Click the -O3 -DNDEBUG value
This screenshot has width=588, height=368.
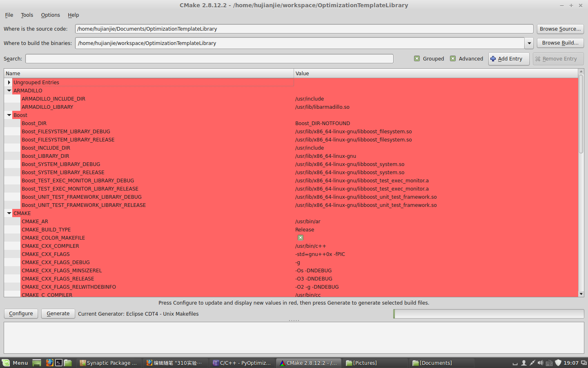pos(314,278)
